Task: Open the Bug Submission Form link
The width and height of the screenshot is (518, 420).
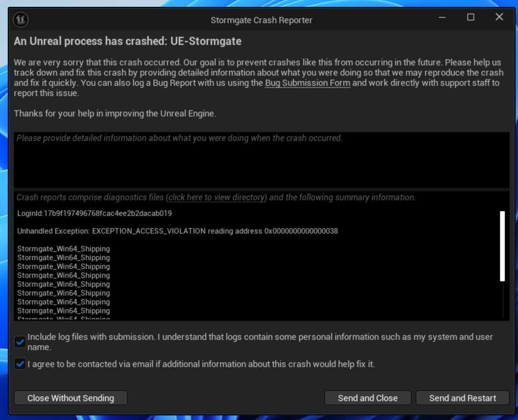Action: pos(307,83)
